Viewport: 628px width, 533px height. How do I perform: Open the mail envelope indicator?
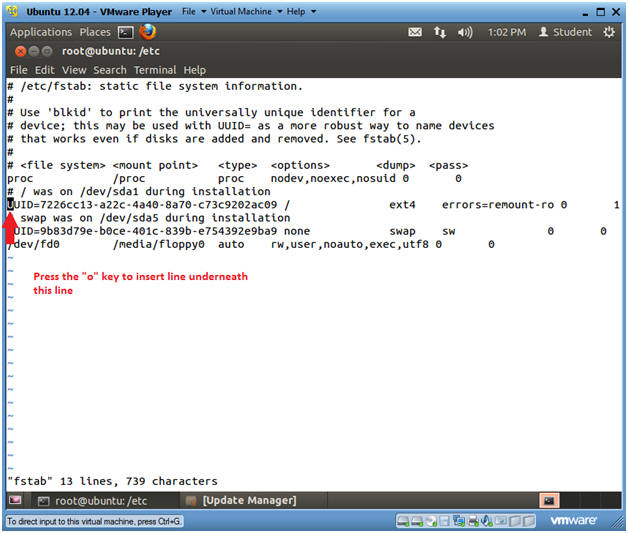pyautogui.click(x=415, y=32)
